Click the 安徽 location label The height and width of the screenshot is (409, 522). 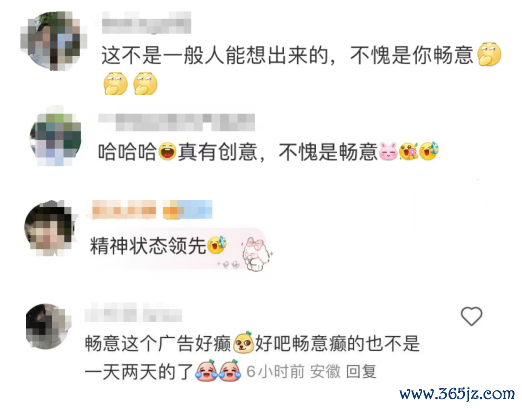pos(325,371)
